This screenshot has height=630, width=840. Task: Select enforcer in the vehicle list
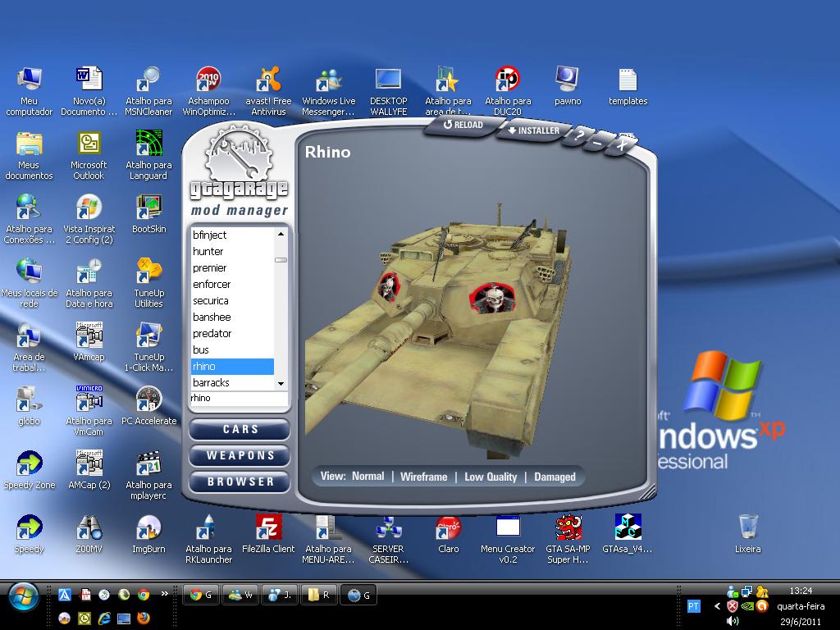tap(232, 285)
